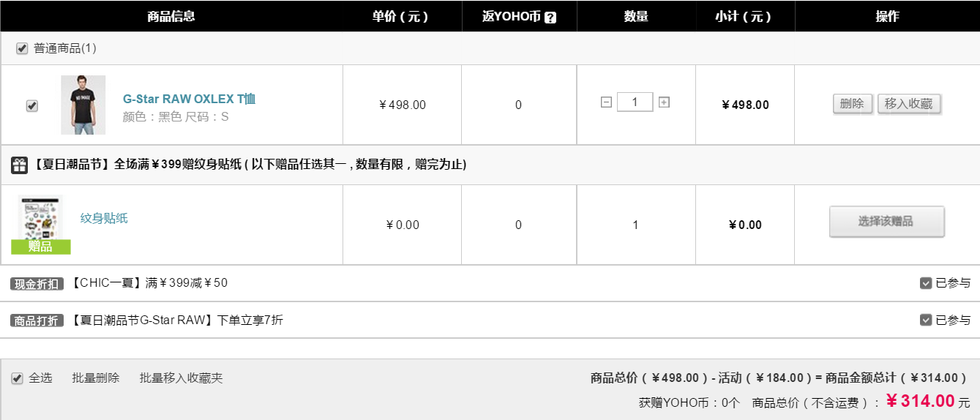Click the green 赠品 badge

click(x=40, y=247)
